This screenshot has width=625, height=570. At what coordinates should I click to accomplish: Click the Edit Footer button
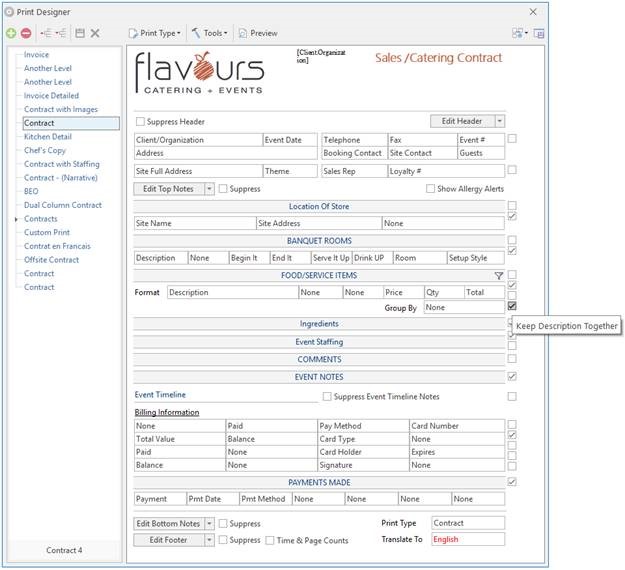[x=169, y=540]
